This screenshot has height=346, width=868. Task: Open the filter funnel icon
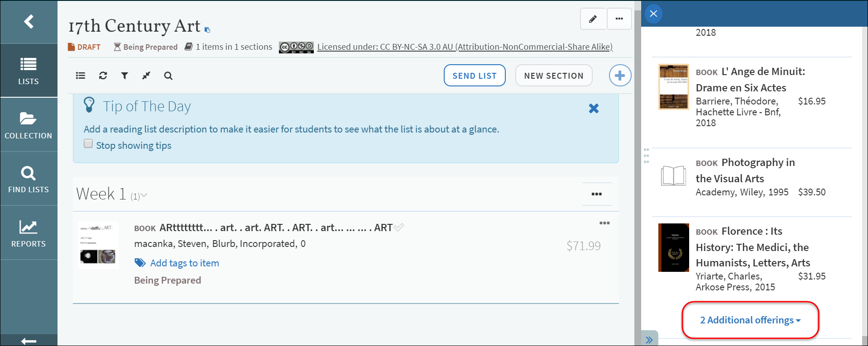coord(125,76)
